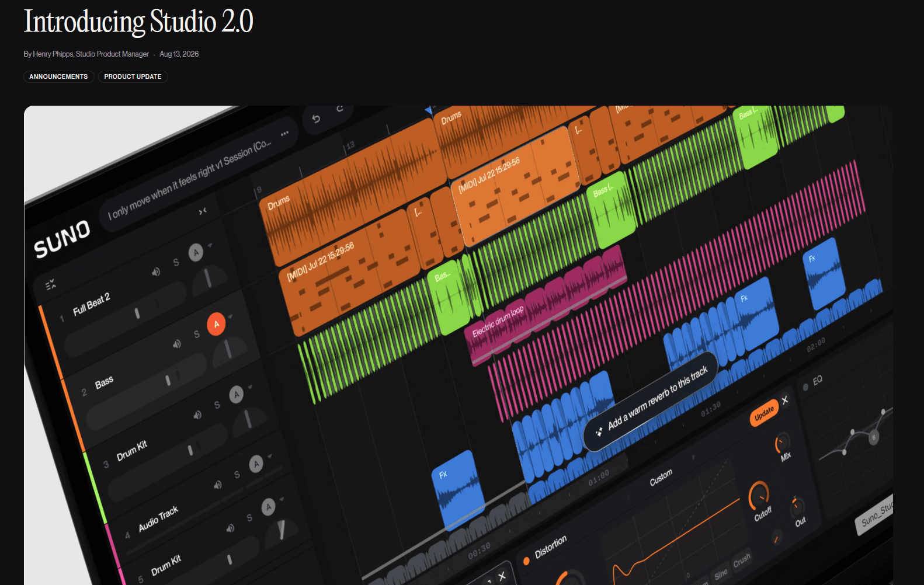Toggle the orange A button on Bass
The width and height of the screenshot is (924, 585).
coord(216,324)
